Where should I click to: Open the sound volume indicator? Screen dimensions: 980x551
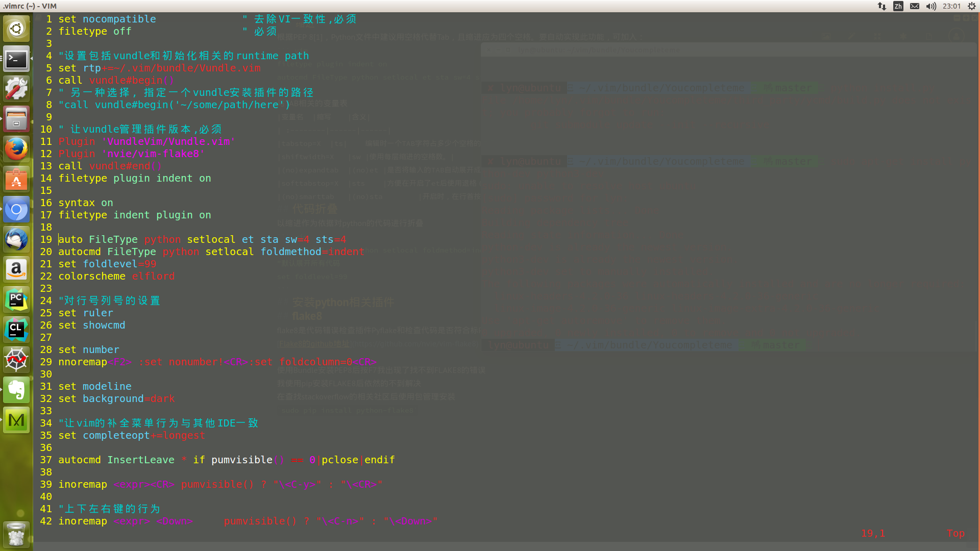(x=931, y=6)
